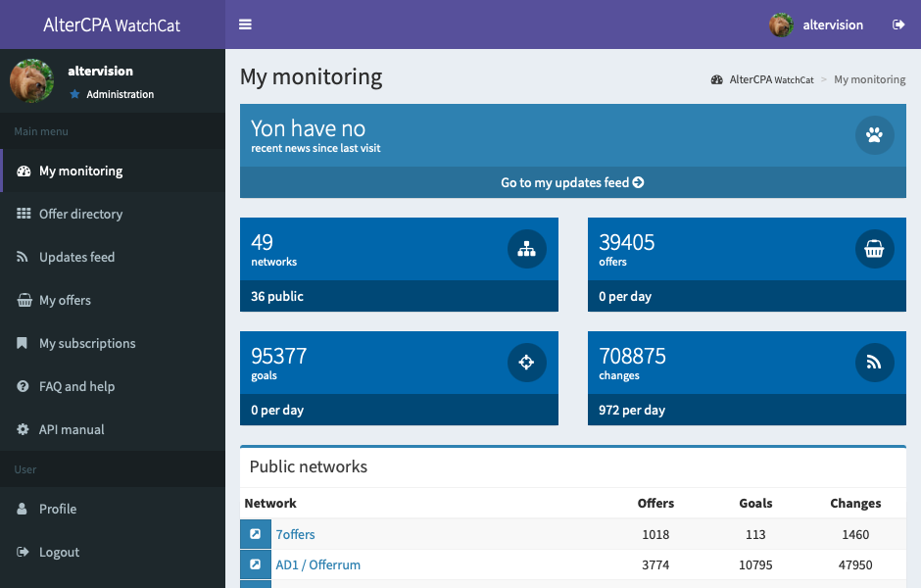This screenshot has width=921, height=588.
Task: Click the grid icon beside Offer directory
Action: pyautogui.click(x=24, y=214)
